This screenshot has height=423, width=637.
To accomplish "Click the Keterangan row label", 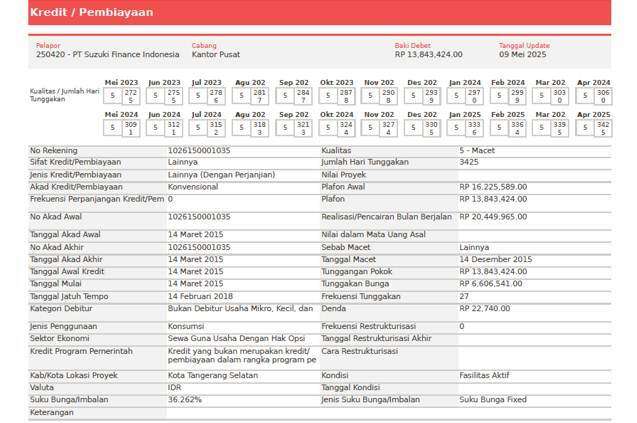I will pyautogui.click(x=52, y=412).
